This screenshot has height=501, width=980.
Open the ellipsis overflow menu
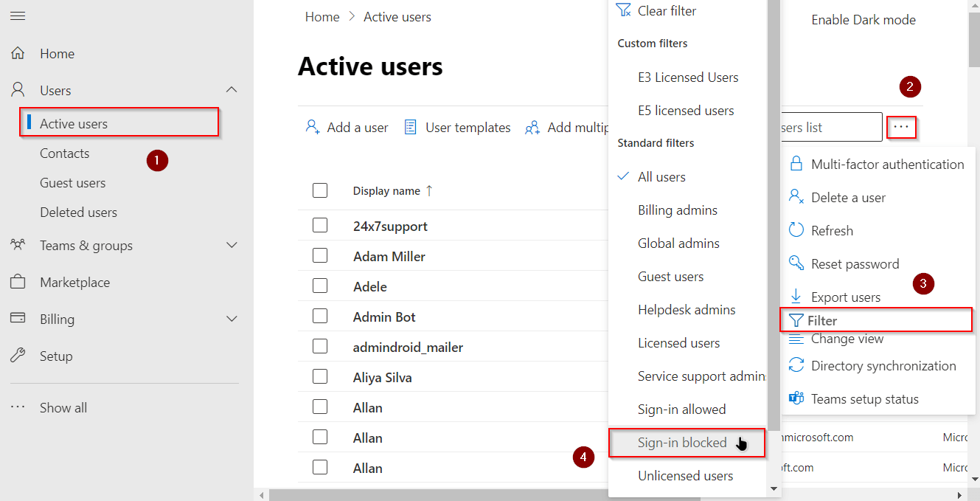[901, 127]
